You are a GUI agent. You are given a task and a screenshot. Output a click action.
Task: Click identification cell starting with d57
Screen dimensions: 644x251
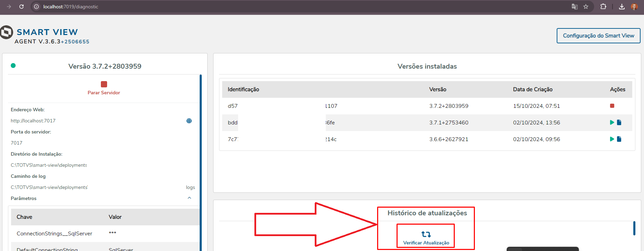(282, 106)
